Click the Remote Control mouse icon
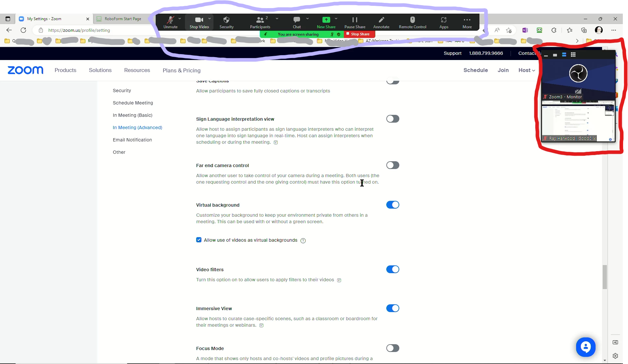The image size is (628, 364). (x=412, y=20)
